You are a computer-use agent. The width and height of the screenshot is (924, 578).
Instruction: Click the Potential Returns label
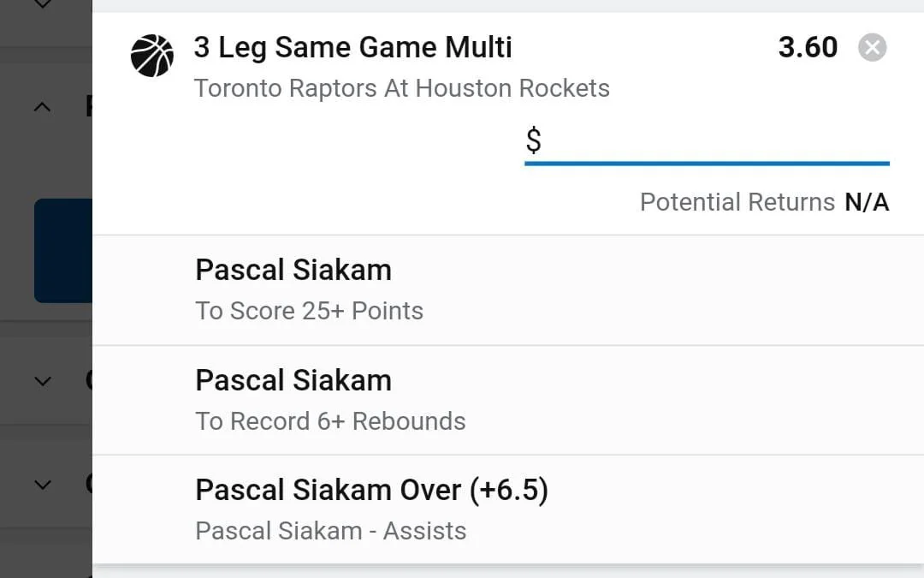coord(737,202)
